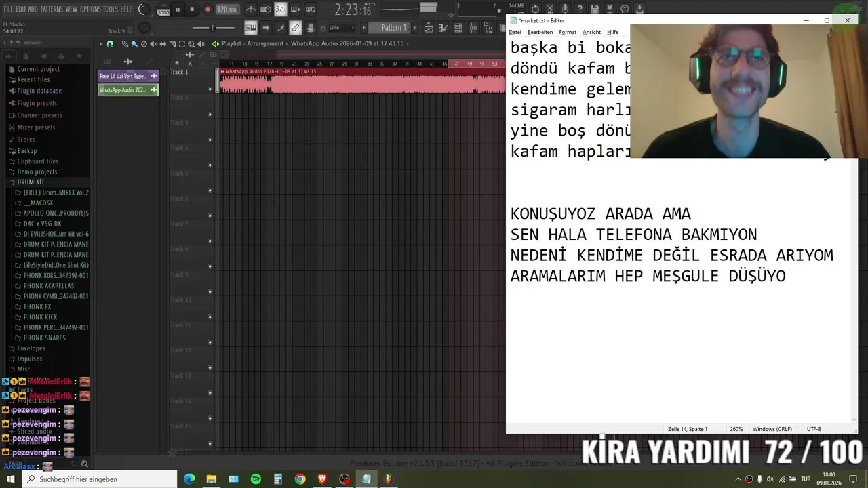Open the Format menu in Editor
The image size is (868, 488).
(568, 32)
